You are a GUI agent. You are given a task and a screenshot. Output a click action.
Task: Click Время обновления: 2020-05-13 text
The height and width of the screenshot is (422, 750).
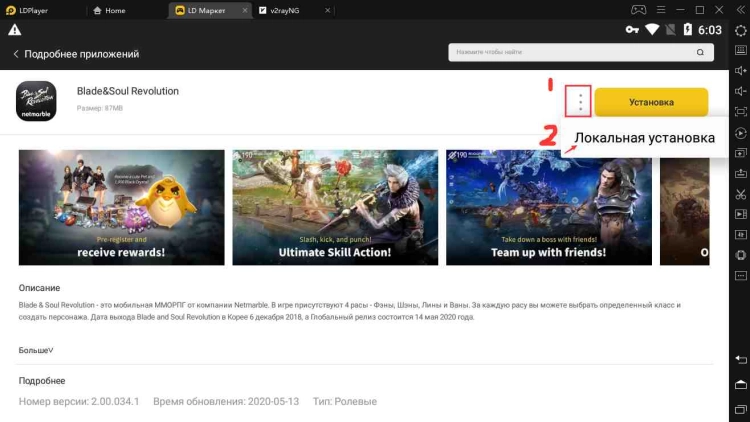tap(226, 401)
